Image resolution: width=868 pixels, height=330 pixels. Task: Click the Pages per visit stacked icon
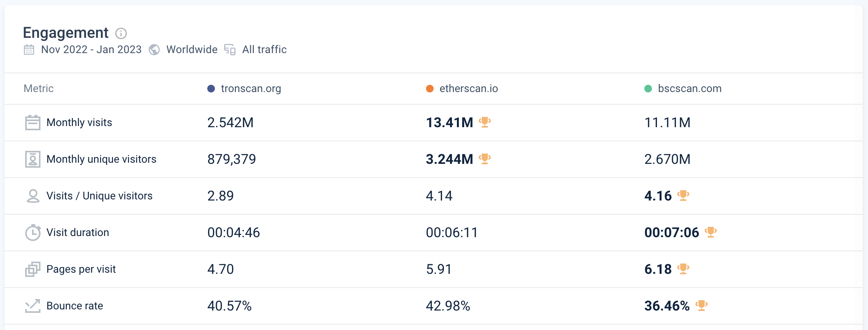(33, 269)
